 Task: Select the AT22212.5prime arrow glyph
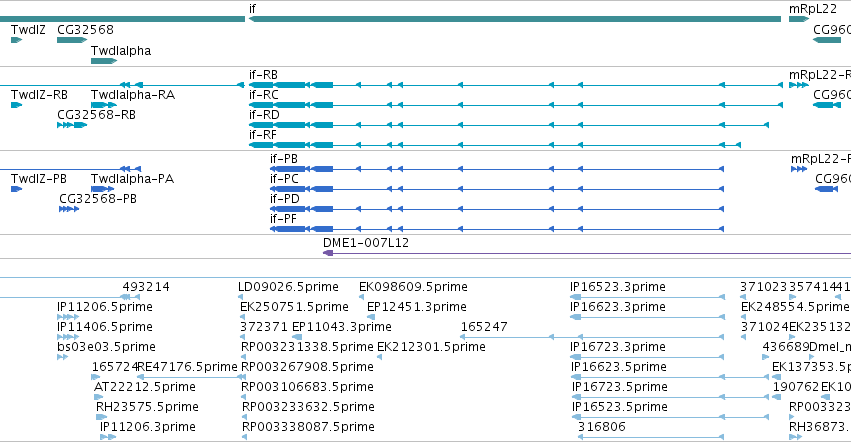pyautogui.click(x=98, y=397)
